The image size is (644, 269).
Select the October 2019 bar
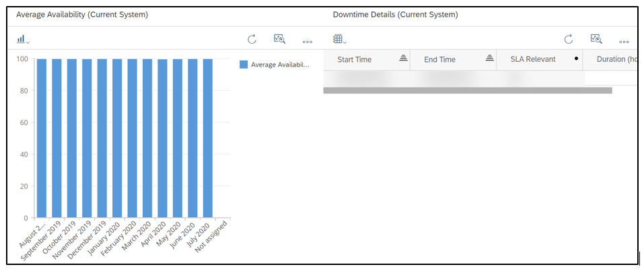pos(72,138)
